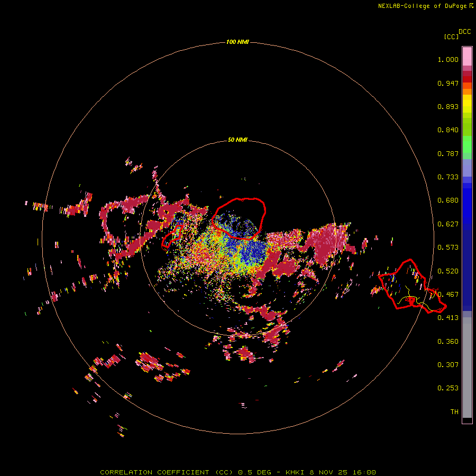Click the 0.787 scale value
The height and width of the screenshot is (476, 476).
448,153
